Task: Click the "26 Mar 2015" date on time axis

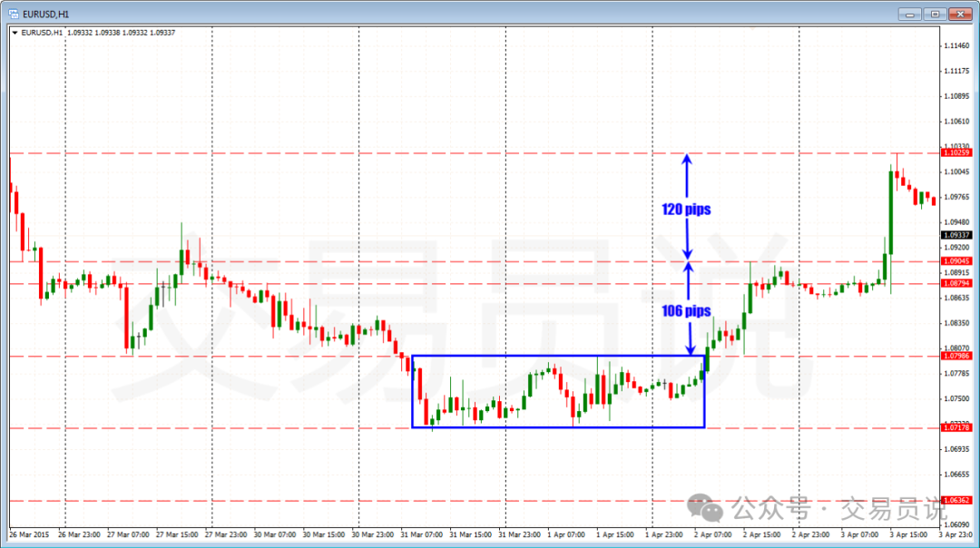Action: [29, 535]
